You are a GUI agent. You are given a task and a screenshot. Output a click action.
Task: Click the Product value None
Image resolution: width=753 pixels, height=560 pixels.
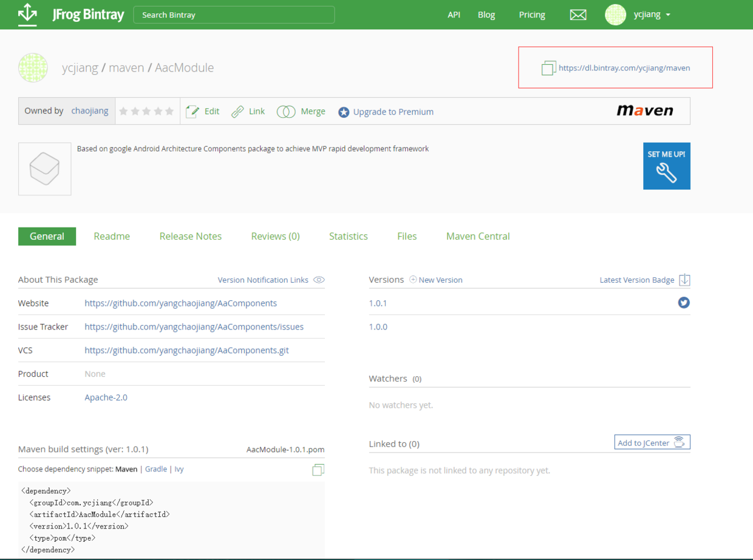(x=95, y=374)
